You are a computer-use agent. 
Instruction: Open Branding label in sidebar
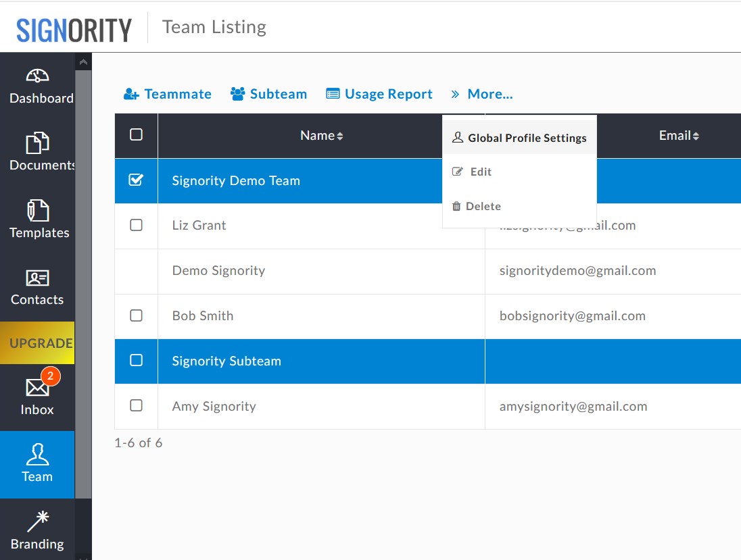tap(37, 544)
